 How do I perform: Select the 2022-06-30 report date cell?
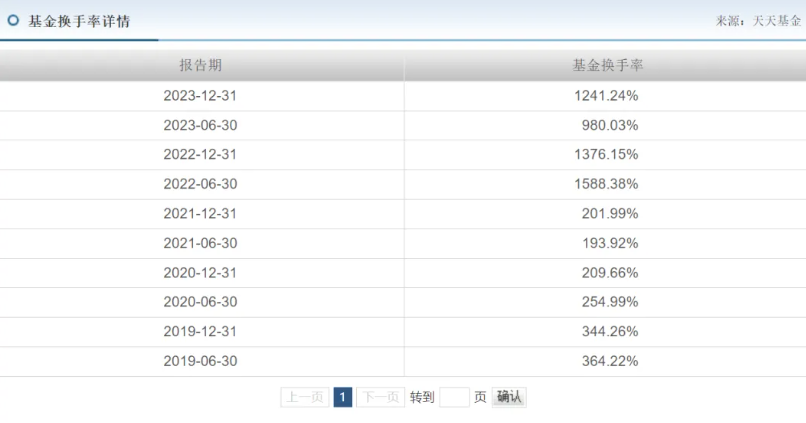200,184
